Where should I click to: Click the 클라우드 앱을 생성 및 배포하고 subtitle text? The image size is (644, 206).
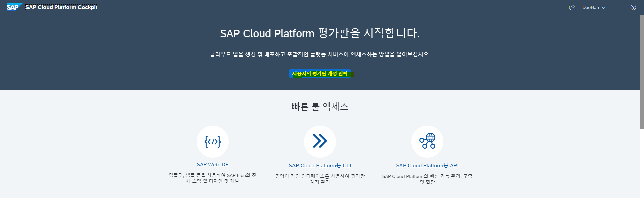point(320,54)
